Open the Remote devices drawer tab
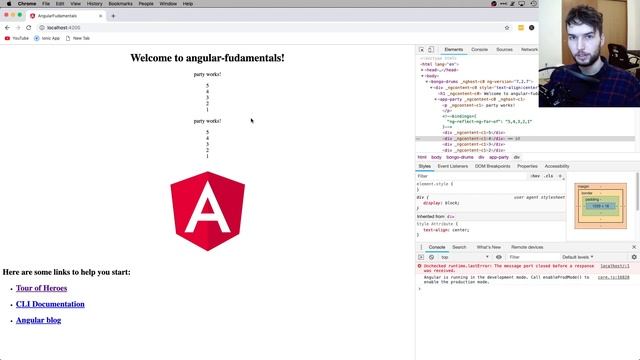Screen dimensions: 640x360 (x=527, y=247)
